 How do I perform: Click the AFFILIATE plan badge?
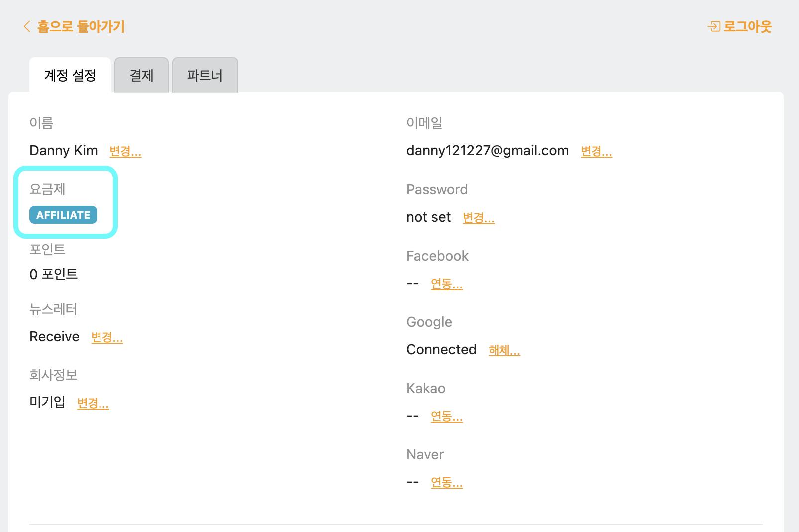click(63, 215)
